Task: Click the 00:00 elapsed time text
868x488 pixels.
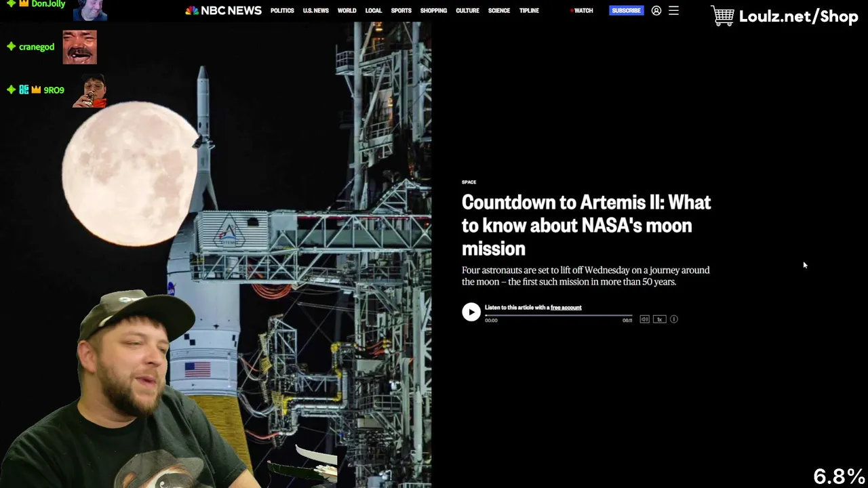Action: pos(491,321)
